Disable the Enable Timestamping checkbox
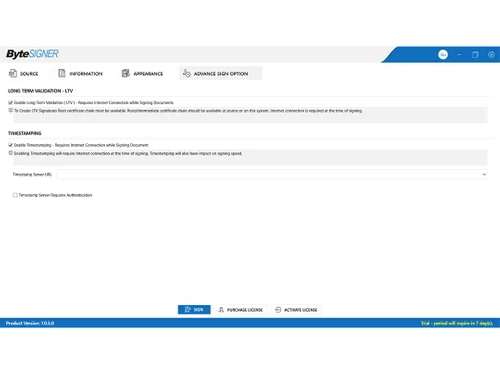500x375 pixels. 10,145
